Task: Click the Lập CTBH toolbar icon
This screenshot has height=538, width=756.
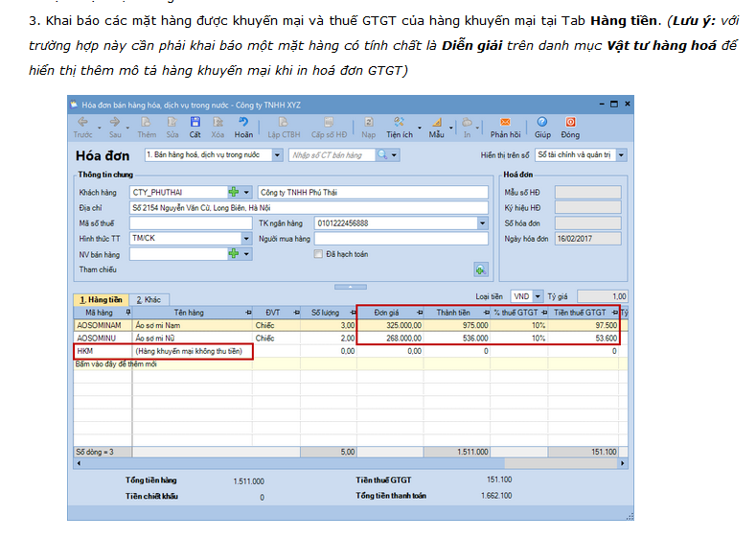Action: pos(284,128)
